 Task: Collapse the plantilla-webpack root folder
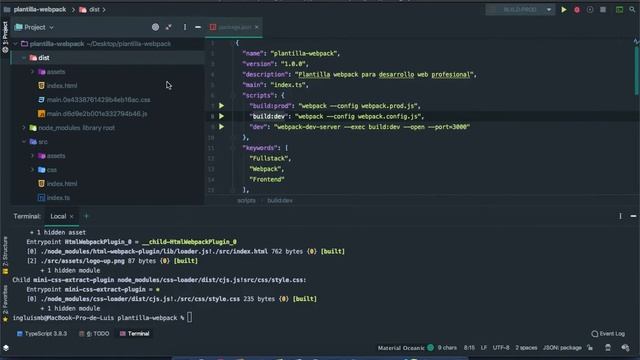(15, 44)
